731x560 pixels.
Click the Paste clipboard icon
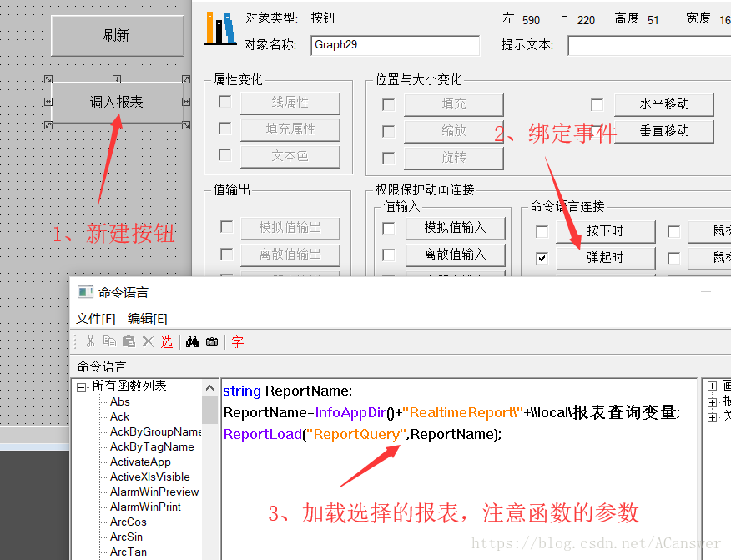tap(129, 342)
